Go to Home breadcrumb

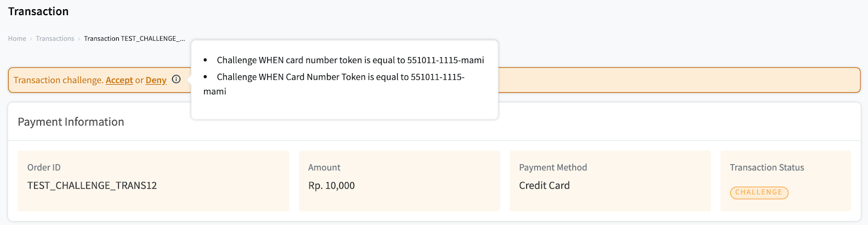coord(17,38)
